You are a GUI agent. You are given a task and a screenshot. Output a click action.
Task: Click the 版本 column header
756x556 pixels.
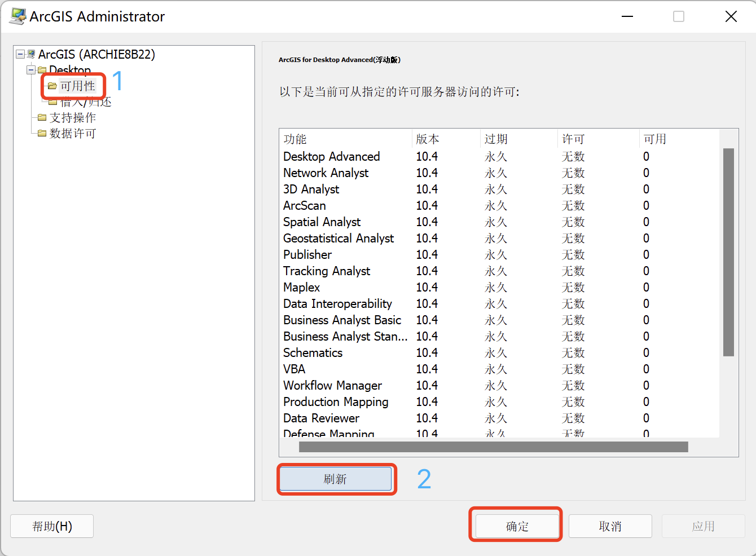[x=446, y=139]
